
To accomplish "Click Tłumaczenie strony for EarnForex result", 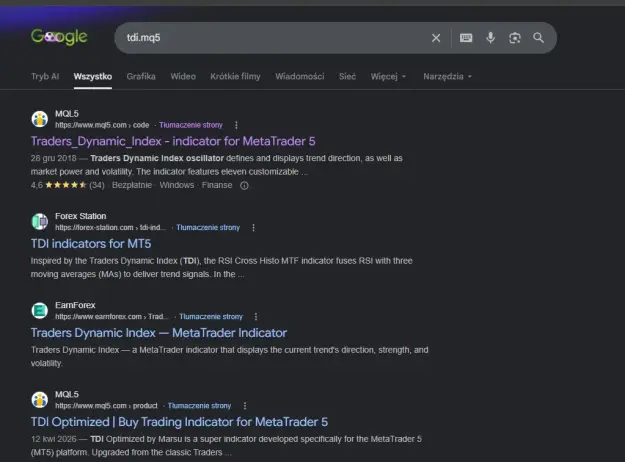I will 211,317.
